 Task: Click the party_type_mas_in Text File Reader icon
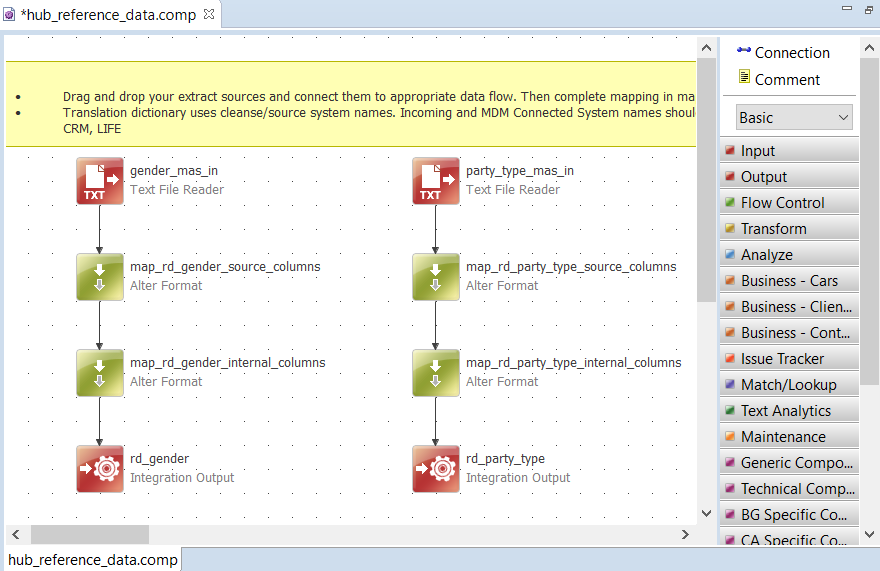(x=436, y=181)
